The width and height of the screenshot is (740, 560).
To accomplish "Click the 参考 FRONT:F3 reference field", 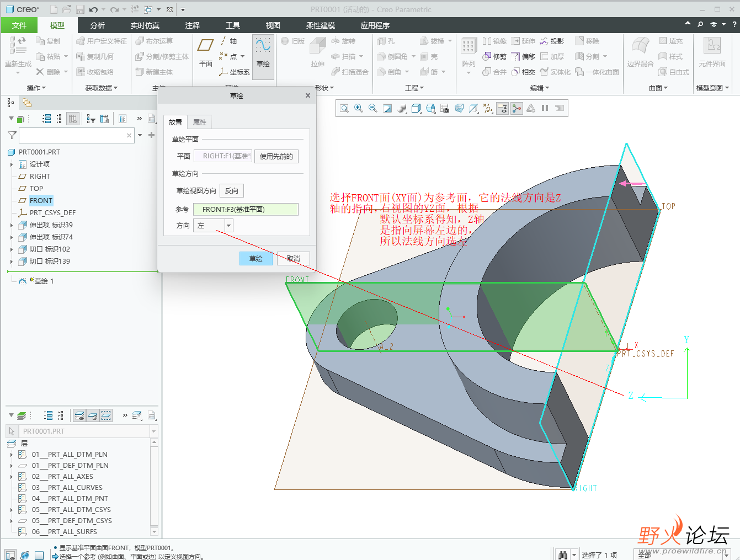I will 246,209.
